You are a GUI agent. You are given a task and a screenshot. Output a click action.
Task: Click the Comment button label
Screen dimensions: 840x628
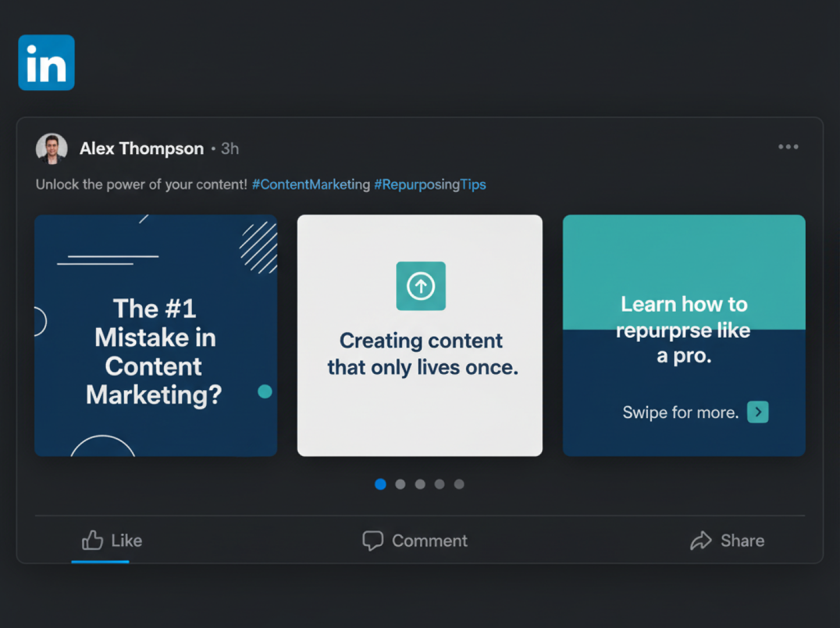[x=429, y=541]
